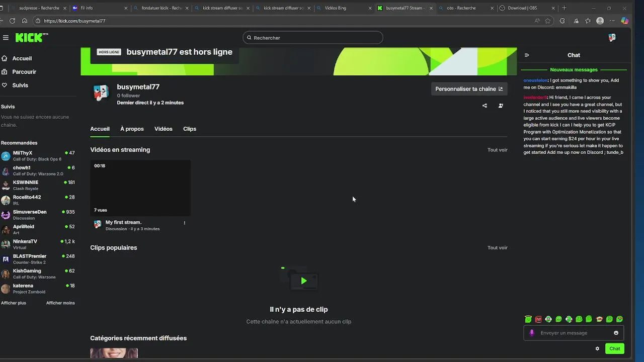Insert the pug dog emote

point(599,319)
